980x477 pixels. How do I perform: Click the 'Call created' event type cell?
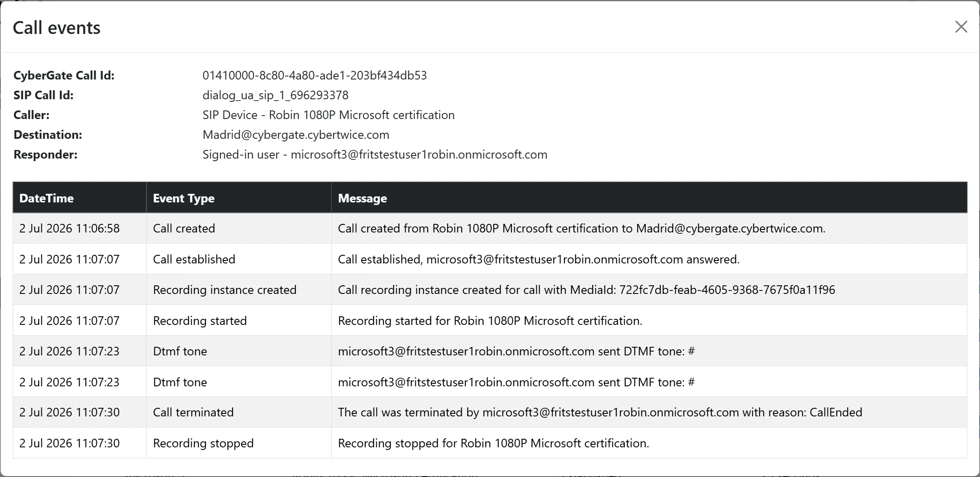239,228
